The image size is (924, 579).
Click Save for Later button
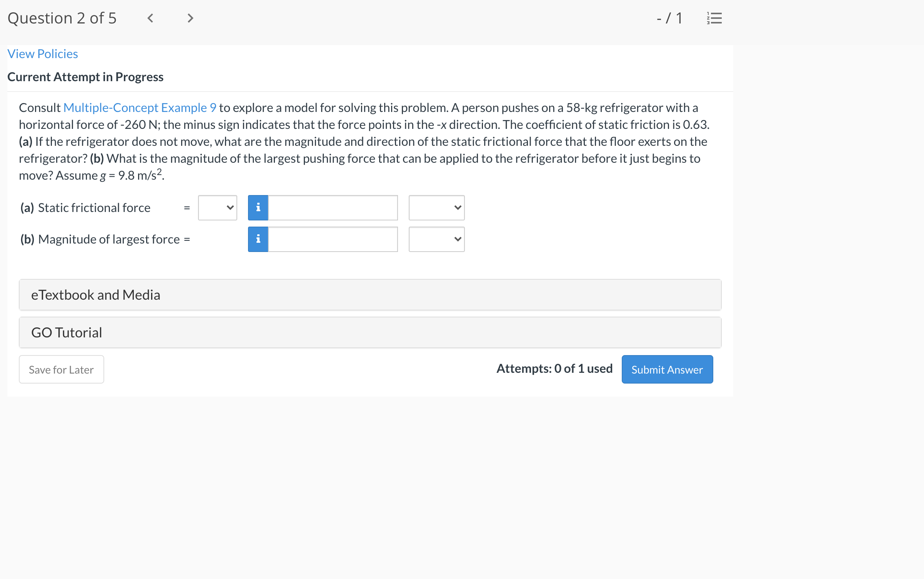pos(62,369)
